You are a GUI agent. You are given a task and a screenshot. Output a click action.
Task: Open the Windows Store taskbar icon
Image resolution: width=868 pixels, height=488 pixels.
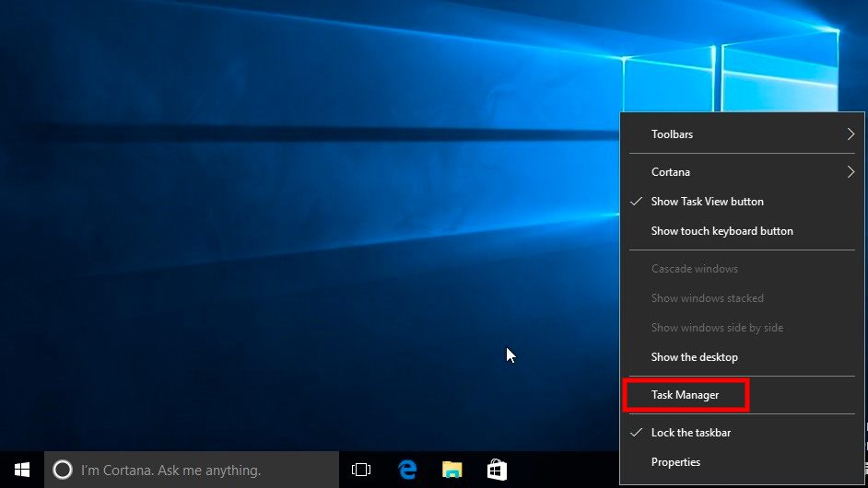click(x=497, y=471)
